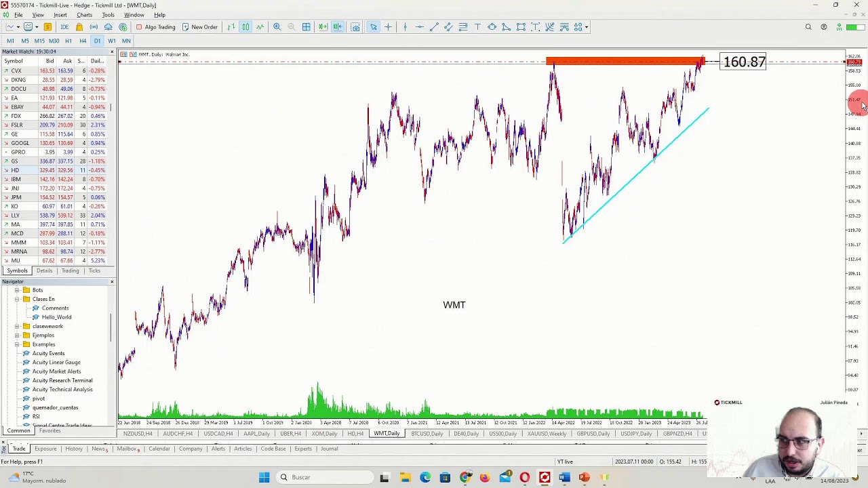Open the VPS cloud hosting icon
The width and height of the screenshot is (868, 488).
(x=108, y=27)
